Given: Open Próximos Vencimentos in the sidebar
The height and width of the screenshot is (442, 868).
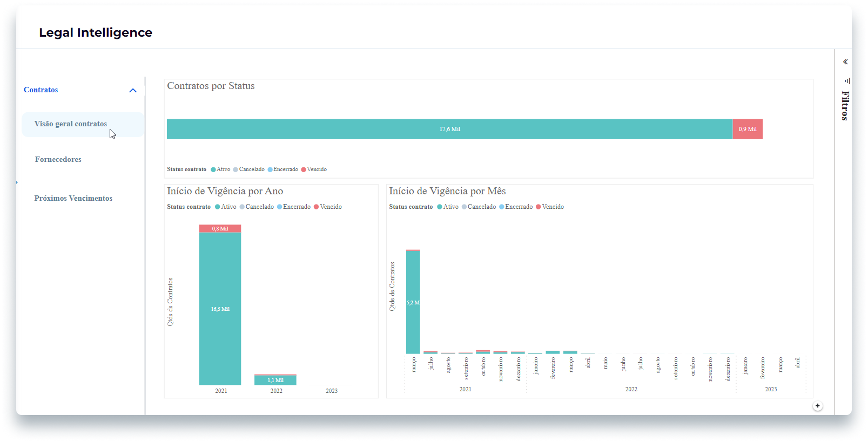Looking at the screenshot, I should tap(73, 199).
